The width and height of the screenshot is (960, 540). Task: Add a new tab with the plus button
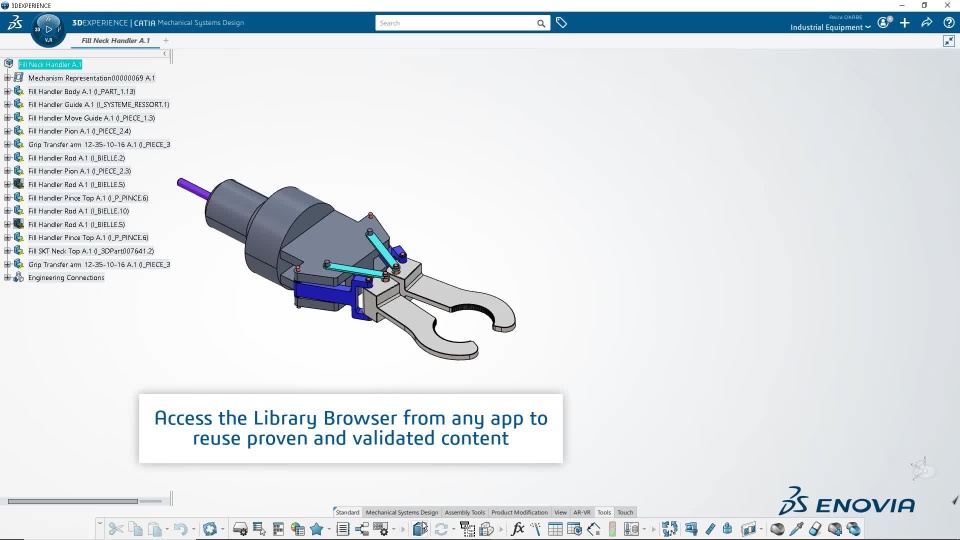tap(166, 40)
